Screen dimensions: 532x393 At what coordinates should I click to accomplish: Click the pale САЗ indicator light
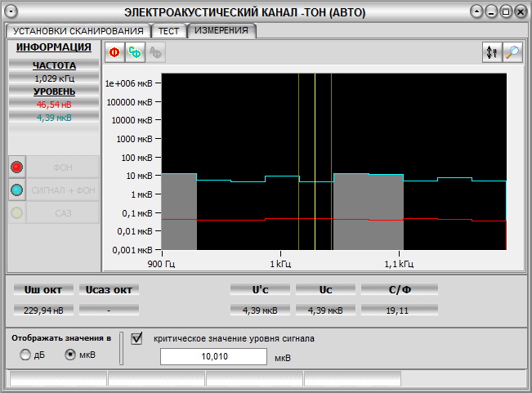16,212
